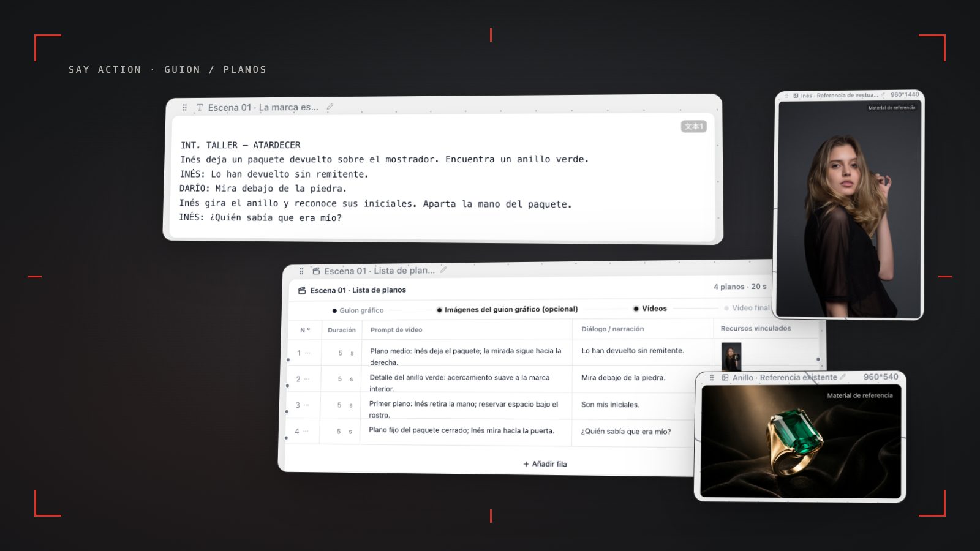Edit the duration value of shot 2
This screenshot has width=980, height=551.
(x=340, y=379)
